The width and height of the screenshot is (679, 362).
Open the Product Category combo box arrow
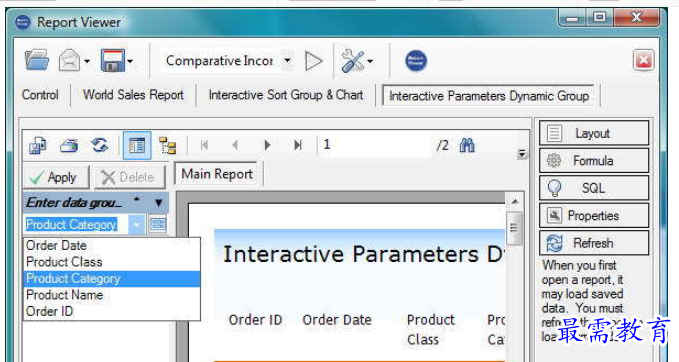point(136,225)
